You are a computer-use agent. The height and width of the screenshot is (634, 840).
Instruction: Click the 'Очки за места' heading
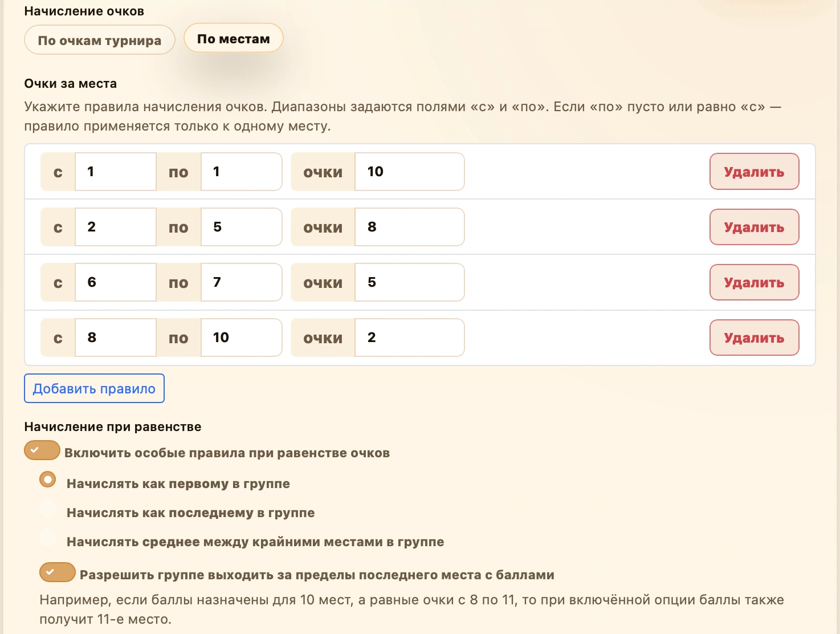[x=71, y=84]
